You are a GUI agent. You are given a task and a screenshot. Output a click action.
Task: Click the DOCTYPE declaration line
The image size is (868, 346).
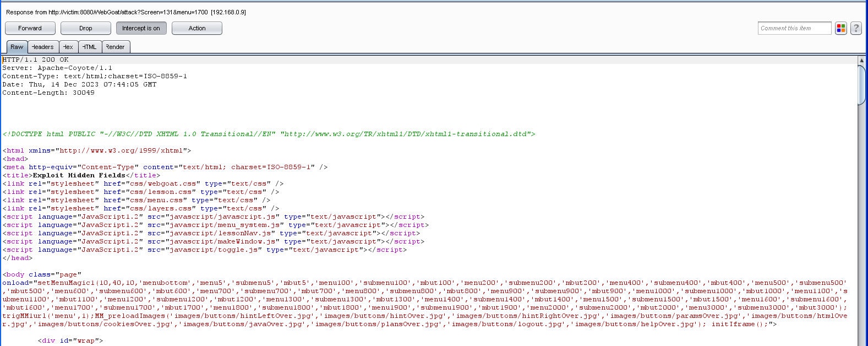click(x=269, y=134)
